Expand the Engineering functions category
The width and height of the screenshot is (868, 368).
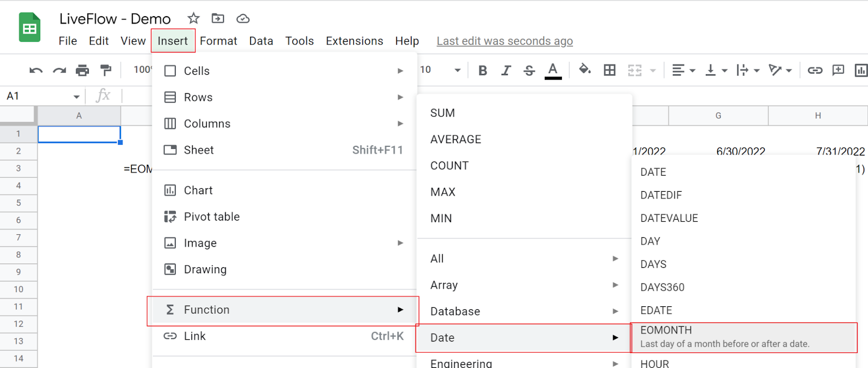[x=524, y=363]
